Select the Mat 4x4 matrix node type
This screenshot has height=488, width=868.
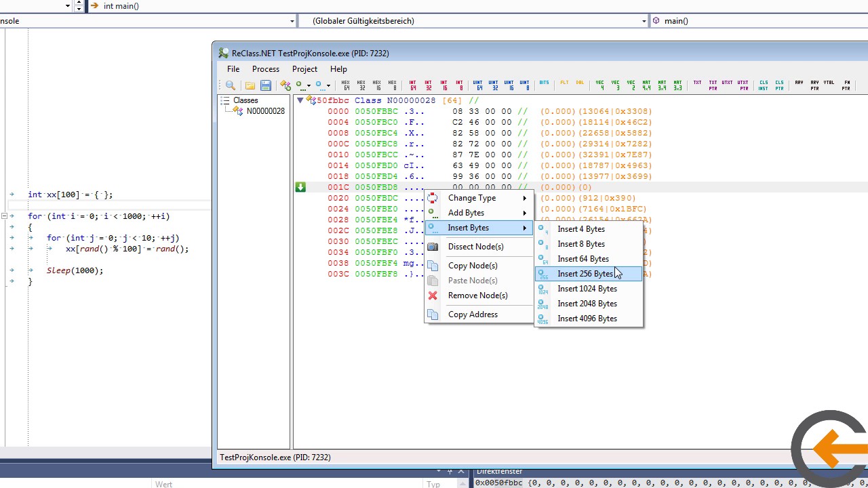click(647, 85)
